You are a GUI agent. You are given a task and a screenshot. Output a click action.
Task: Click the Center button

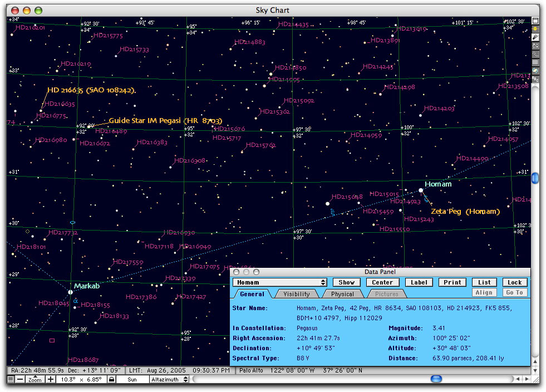382,282
